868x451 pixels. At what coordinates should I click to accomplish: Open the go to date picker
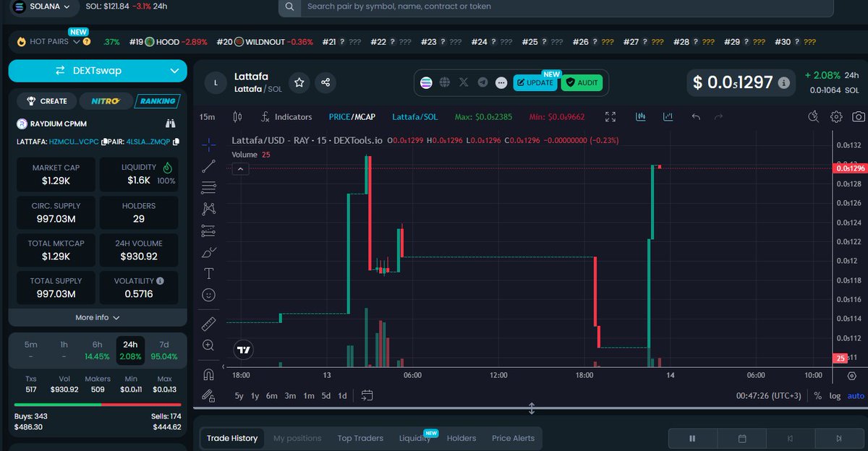point(367,395)
